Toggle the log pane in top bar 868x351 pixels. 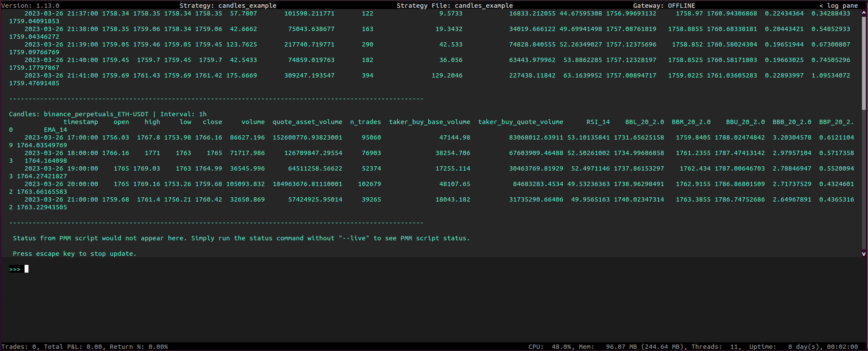838,6
